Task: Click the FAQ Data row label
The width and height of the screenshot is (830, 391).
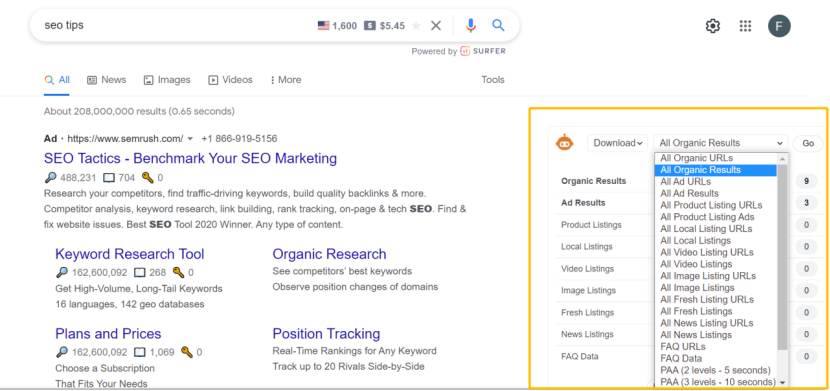Action: [580, 356]
